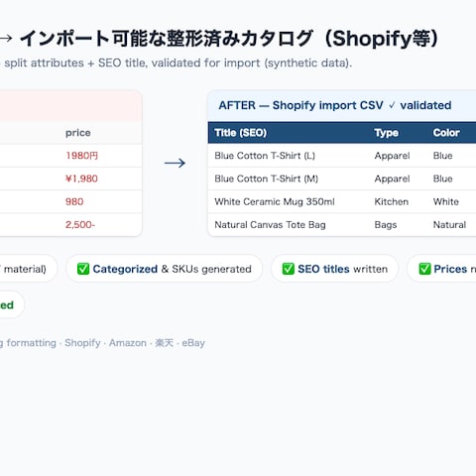Click the SEO titles written badge
The width and height of the screenshot is (476, 476).
pyautogui.click(x=334, y=269)
